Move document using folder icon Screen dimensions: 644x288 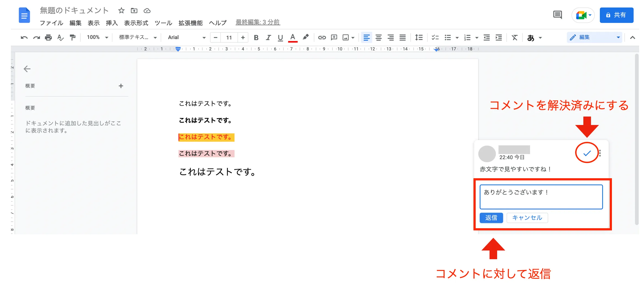pos(134,11)
